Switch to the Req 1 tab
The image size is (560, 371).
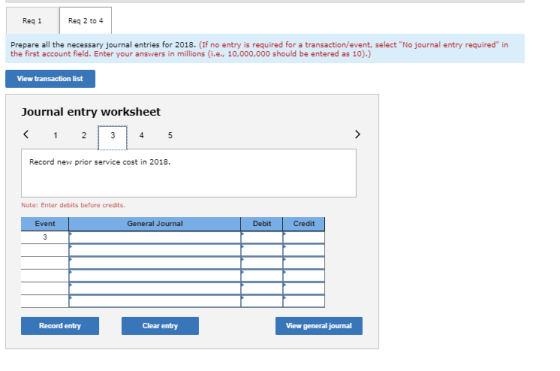click(32, 21)
